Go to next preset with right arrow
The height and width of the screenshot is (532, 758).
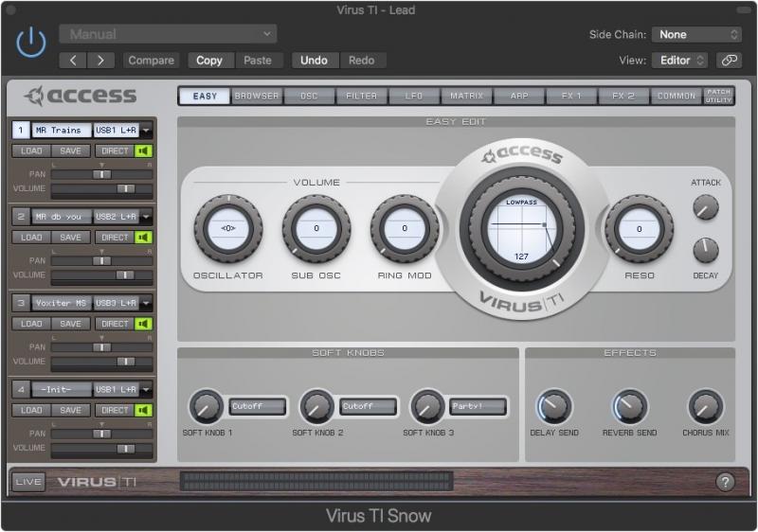tap(100, 61)
